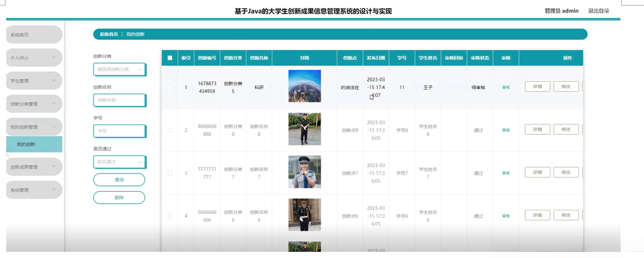
Task: Click the 删除 button under filters
Action: (x=119, y=198)
